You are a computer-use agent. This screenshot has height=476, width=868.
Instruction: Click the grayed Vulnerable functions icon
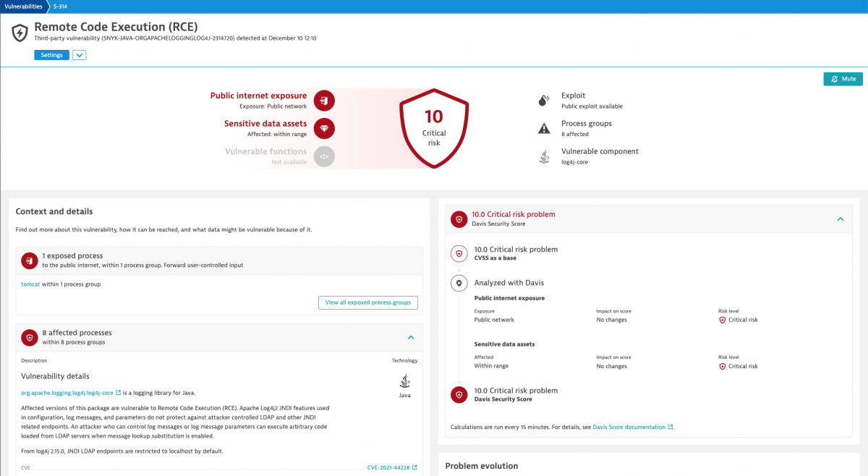323,156
